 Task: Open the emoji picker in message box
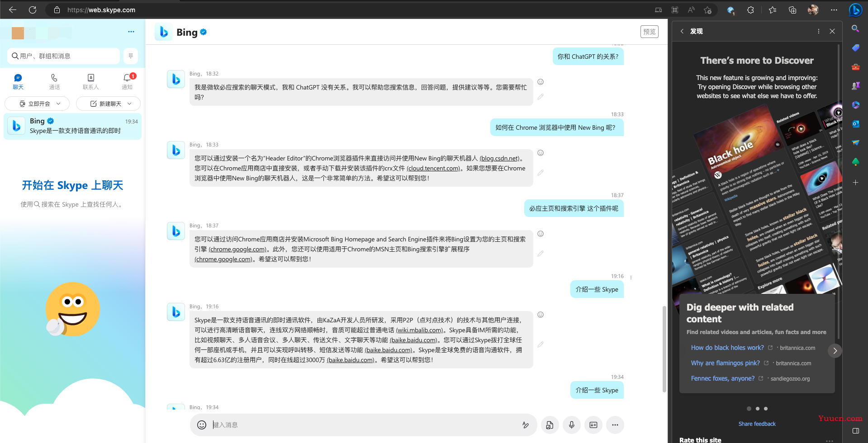pos(202,425)
